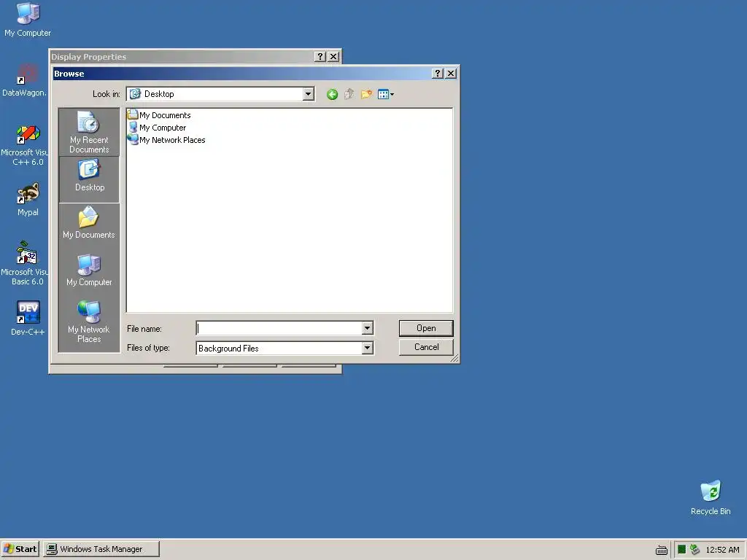747x560 pixels.
Task: Click the keyboard icon in system tray
Action: click(661, 550)
